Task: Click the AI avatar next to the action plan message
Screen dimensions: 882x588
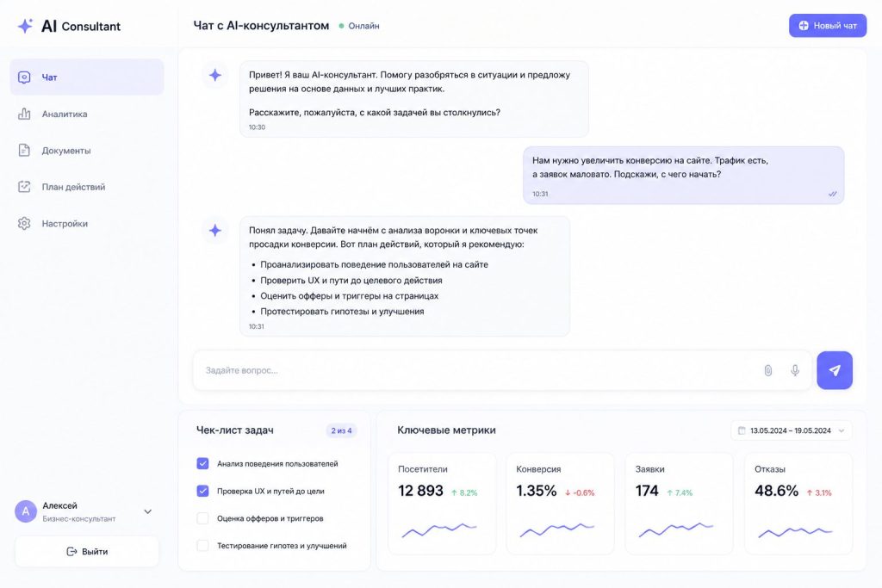Action: click(x=214, y=230)
